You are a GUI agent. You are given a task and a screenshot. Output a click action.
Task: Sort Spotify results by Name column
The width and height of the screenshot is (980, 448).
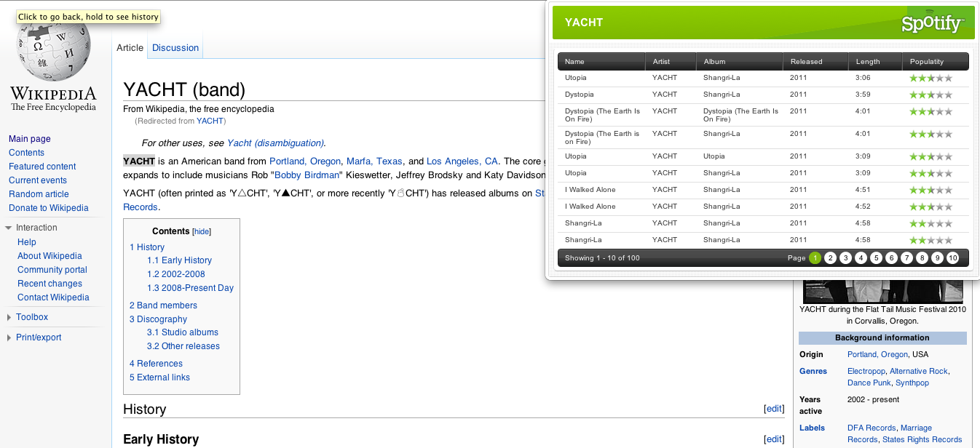coord(601,62)
